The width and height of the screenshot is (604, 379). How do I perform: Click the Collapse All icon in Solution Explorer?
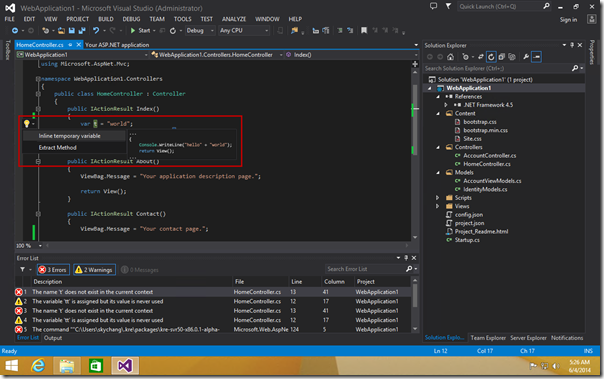coord(502,57)
